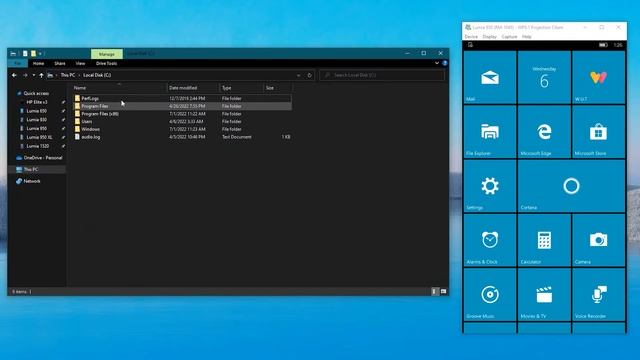The width and height of the screenshot is (640, 360).
Task: Select the audio.log file name
Action: click(91, 137)
